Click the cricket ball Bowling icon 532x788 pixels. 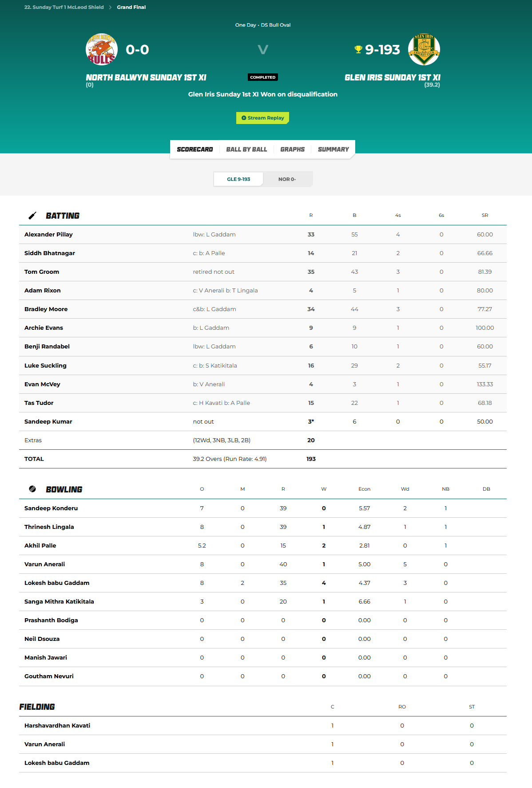coord(32,489)
